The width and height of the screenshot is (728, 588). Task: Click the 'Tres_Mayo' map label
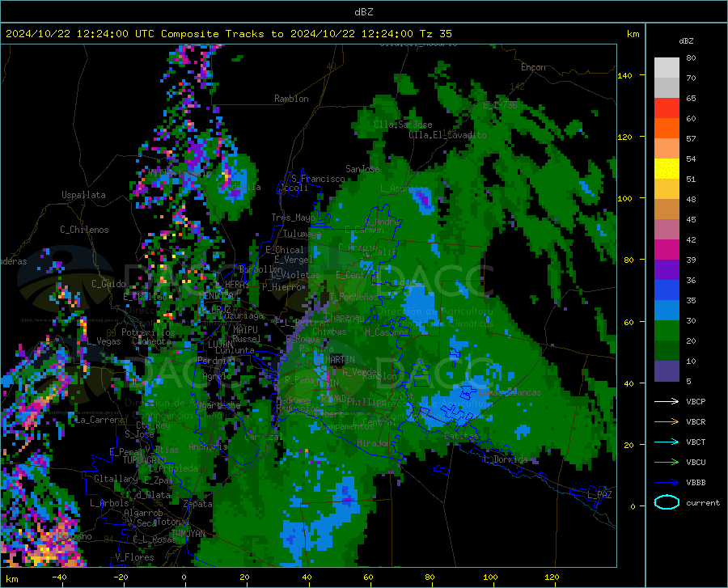coord(293,218)
